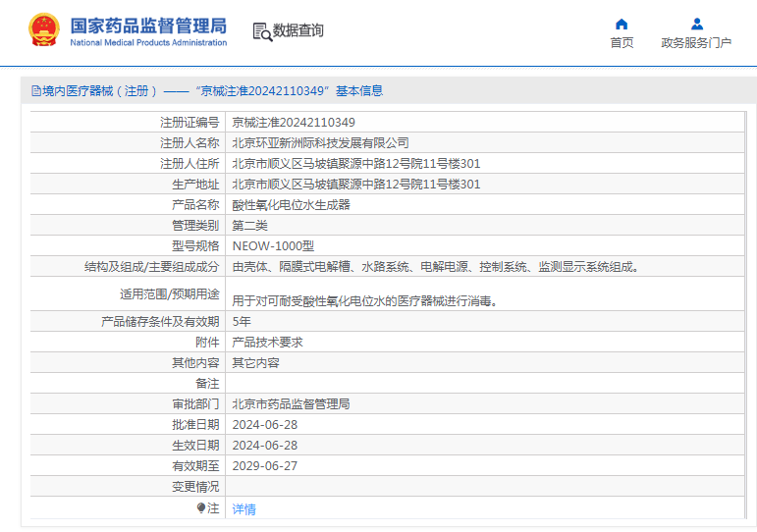Open the 详情 link
Image resolution: width=757 pixels, height=532 pixels.
[x=243, y=508]
